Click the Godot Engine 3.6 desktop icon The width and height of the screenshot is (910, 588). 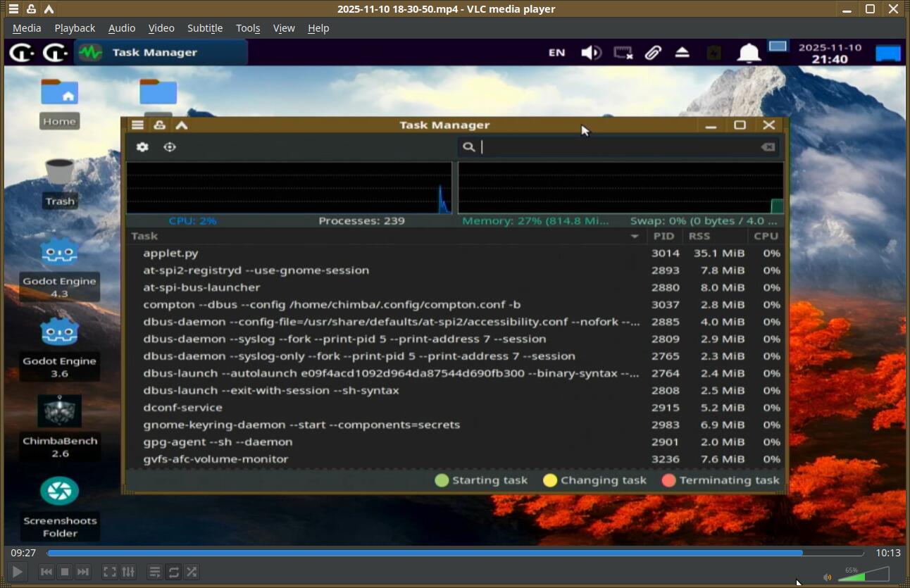point(59,349)
